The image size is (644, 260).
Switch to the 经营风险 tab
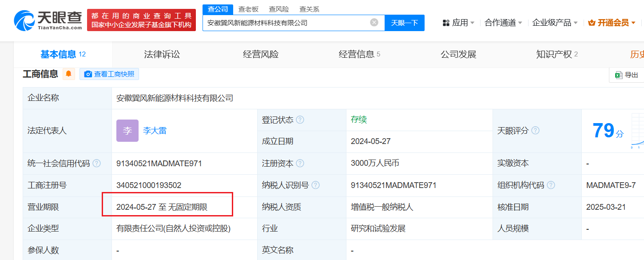(x=261, y=55)
